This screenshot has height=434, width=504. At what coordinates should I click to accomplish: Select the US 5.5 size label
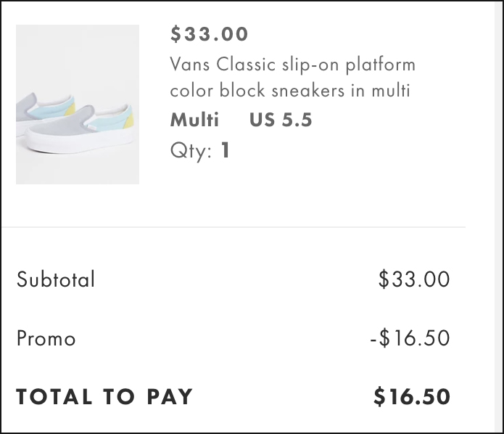(x=281, y=120)
